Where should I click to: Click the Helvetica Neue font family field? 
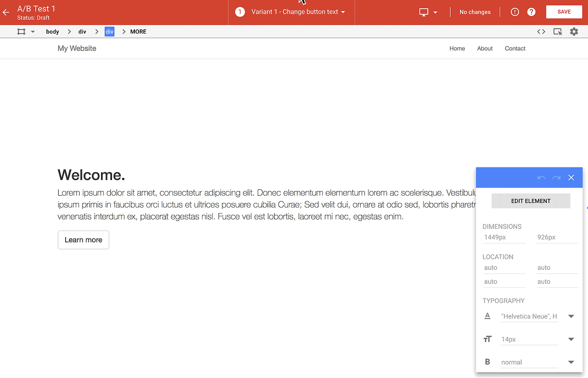(529, 316)
